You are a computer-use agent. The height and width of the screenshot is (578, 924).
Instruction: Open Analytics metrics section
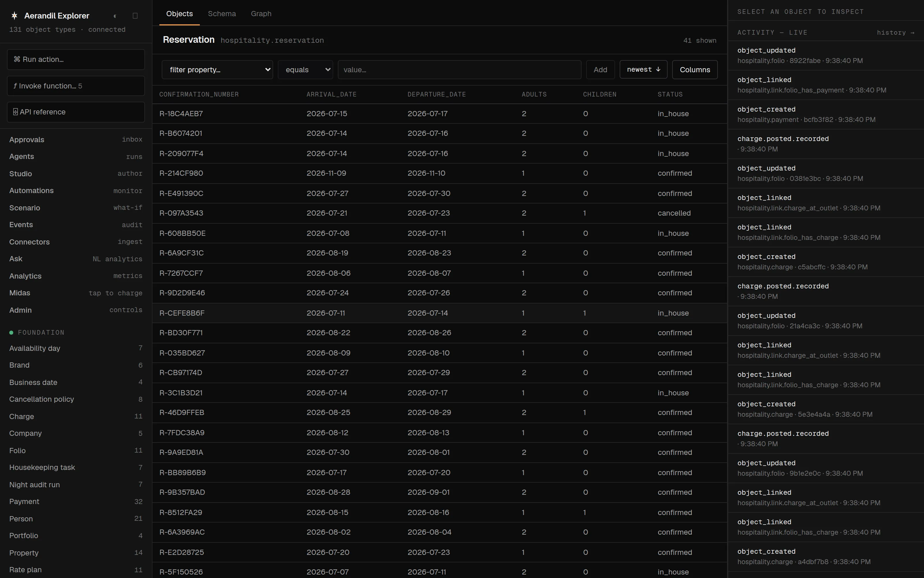coord(76,276)
